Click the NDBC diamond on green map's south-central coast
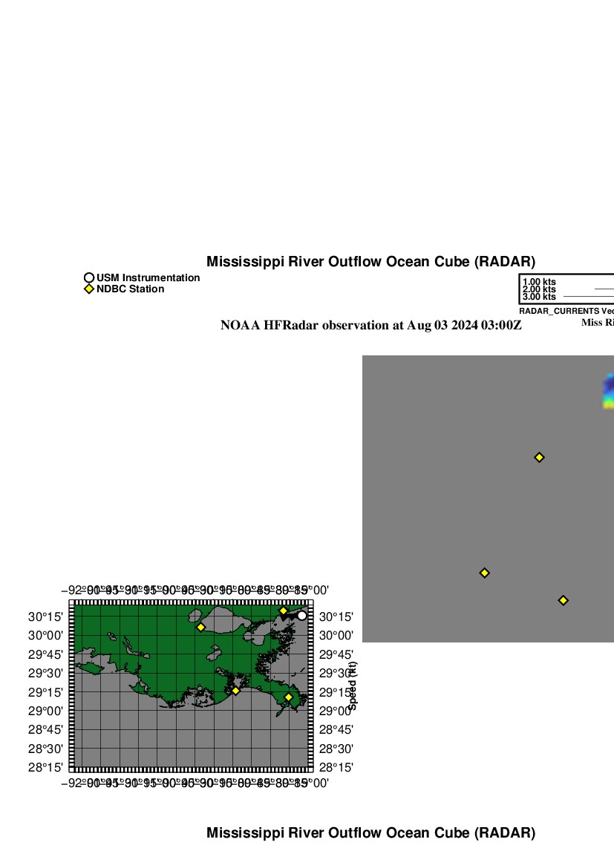614x868 pixels. click(235, 691)
